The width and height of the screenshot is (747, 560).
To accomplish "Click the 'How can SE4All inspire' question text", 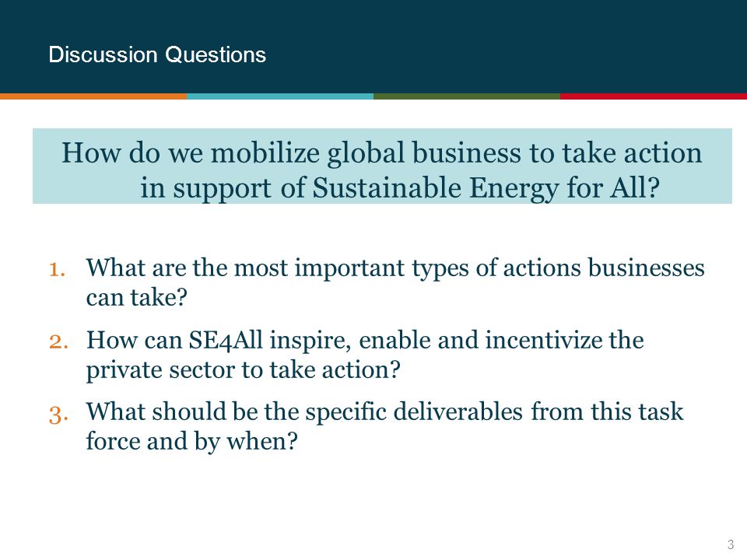I will point(365,355).
